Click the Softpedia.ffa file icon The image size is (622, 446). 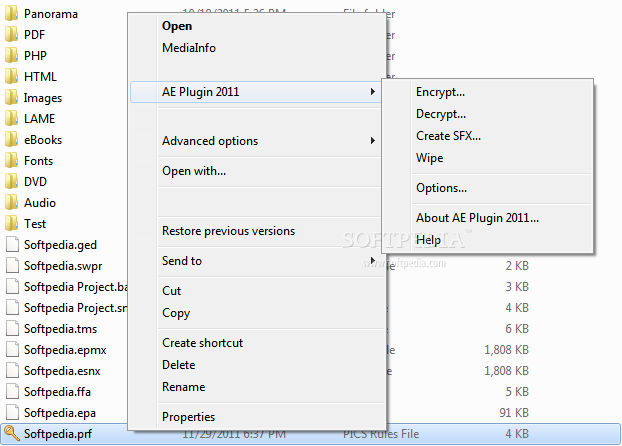[12, 392]
